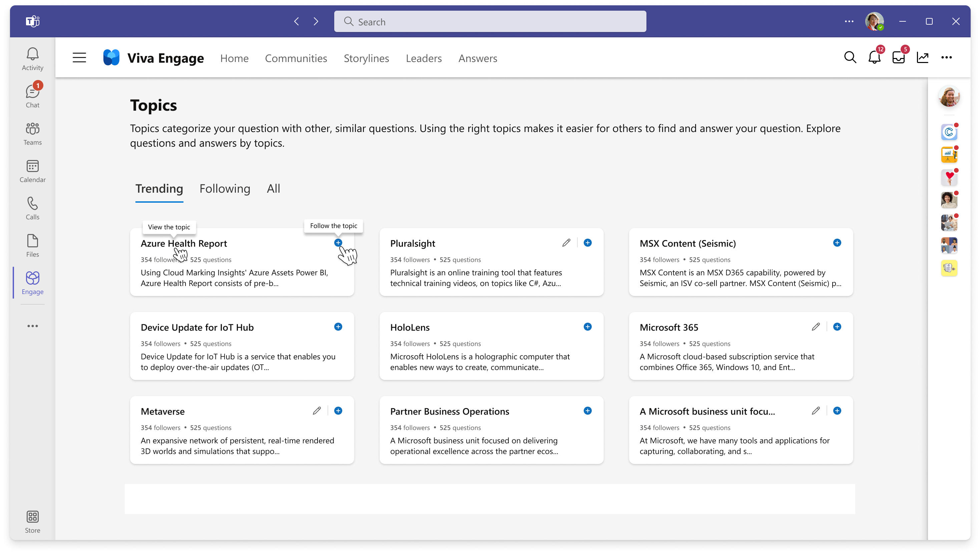The image size is (980, 554).
Task: Switch to the Following tab
Action: 225,188
